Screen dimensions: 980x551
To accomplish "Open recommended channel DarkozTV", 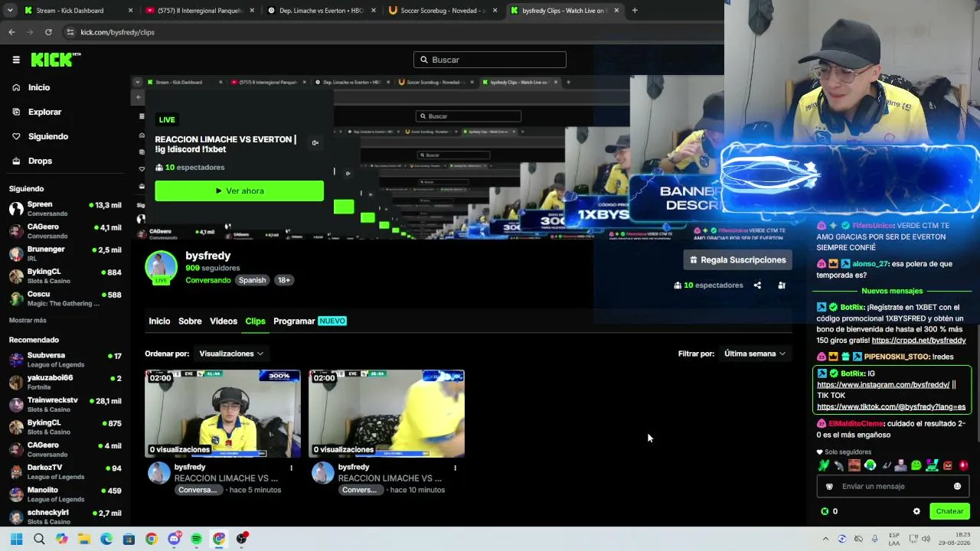I will [65, 471].
